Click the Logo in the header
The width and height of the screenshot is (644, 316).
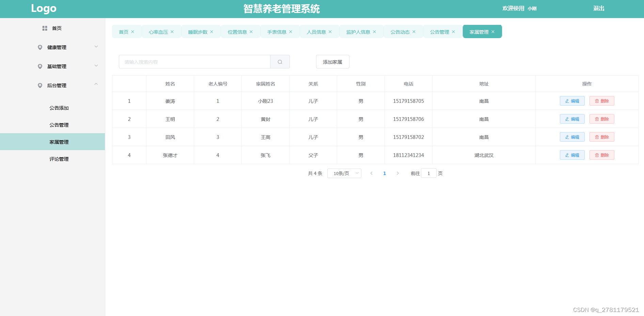[x=44, y=8]
